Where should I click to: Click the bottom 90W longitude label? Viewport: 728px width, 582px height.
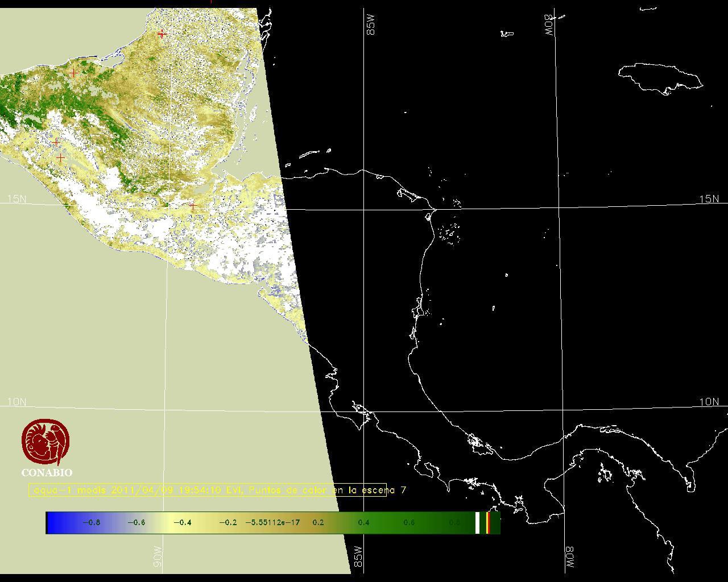(158, 556)
